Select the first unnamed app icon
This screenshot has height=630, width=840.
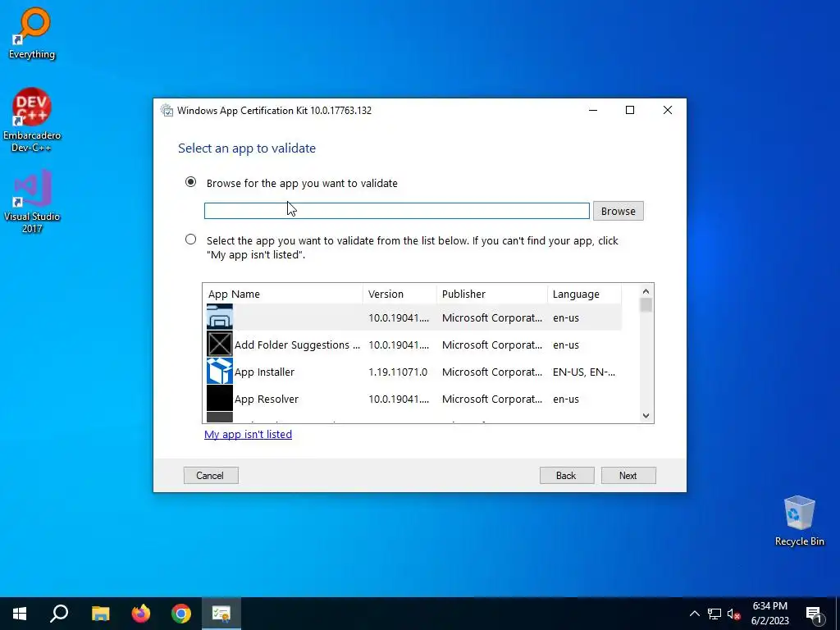click(220, 317)
